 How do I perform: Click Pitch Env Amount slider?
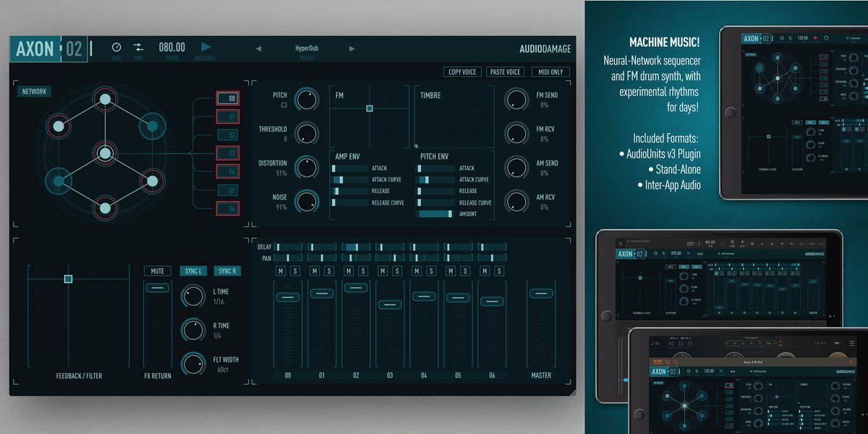pos(435,213)
